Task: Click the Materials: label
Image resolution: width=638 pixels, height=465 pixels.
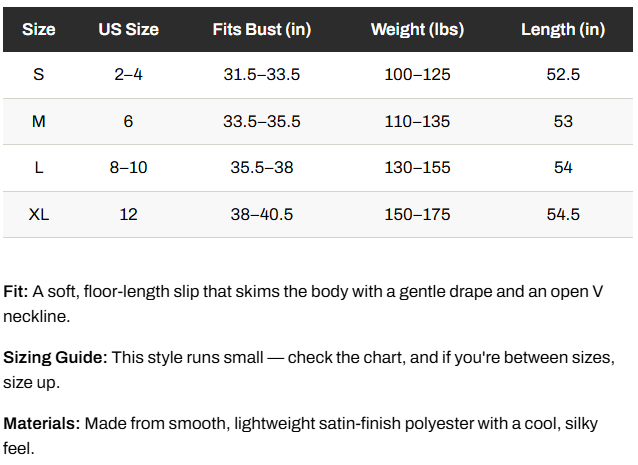Action: pyautogui.click(x=42, y=424)
